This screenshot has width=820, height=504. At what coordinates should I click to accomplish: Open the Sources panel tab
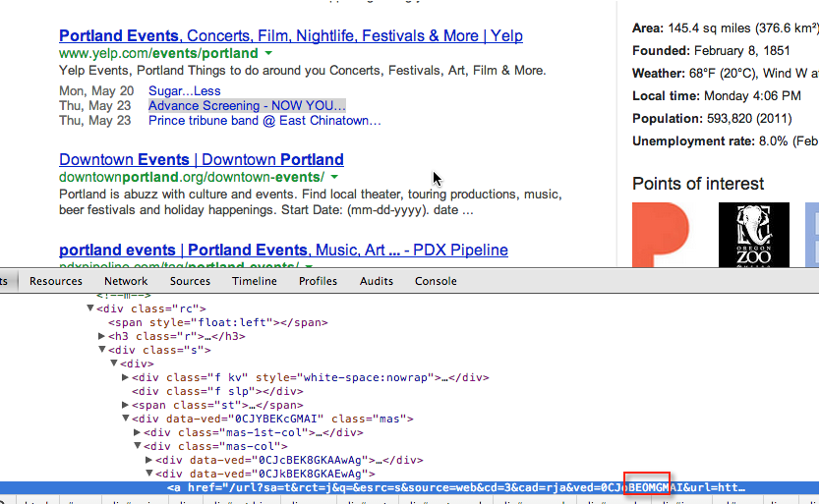click(190, 281)
